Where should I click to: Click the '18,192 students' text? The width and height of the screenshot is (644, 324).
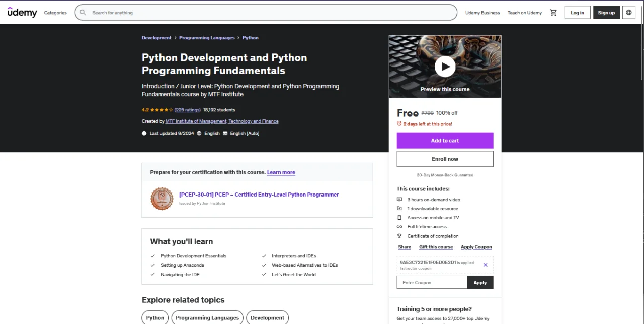(219, 110)
